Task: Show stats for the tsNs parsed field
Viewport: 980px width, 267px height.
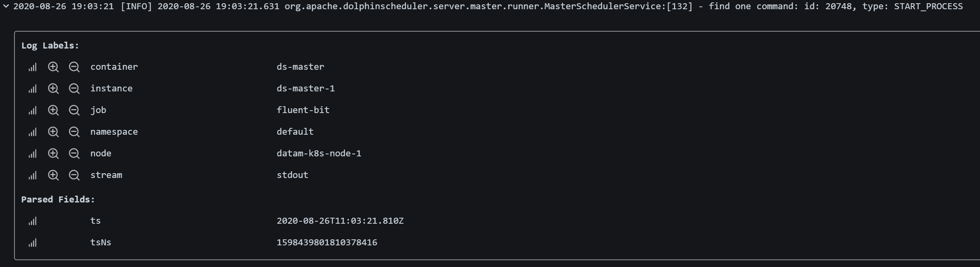Action: (32, 242)
